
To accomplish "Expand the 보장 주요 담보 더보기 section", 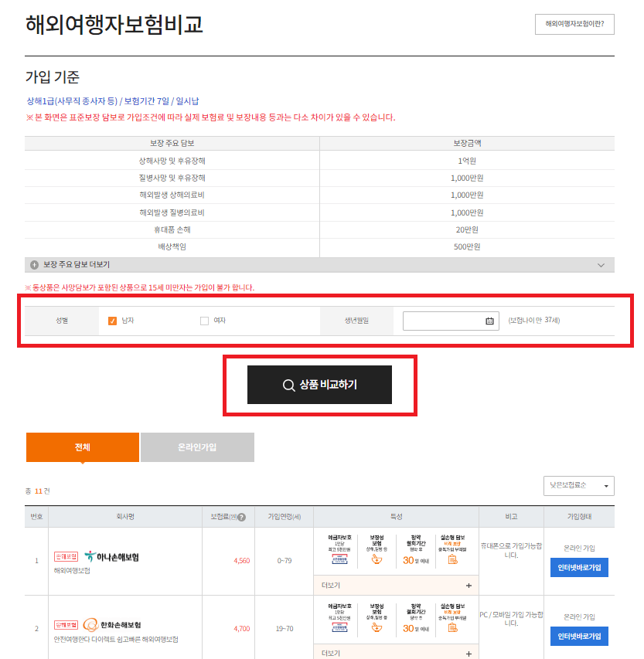I will coord(600,265).
